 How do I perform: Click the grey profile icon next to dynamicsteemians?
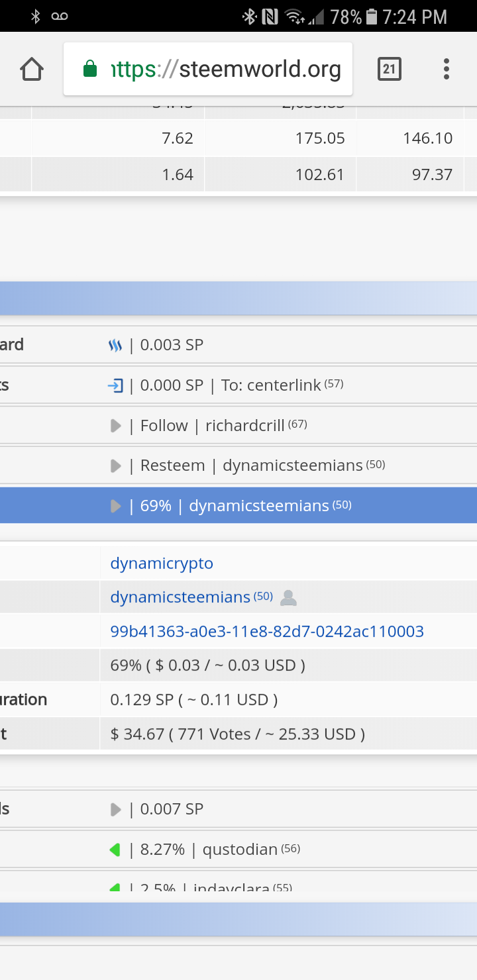[x=288, y=598]
